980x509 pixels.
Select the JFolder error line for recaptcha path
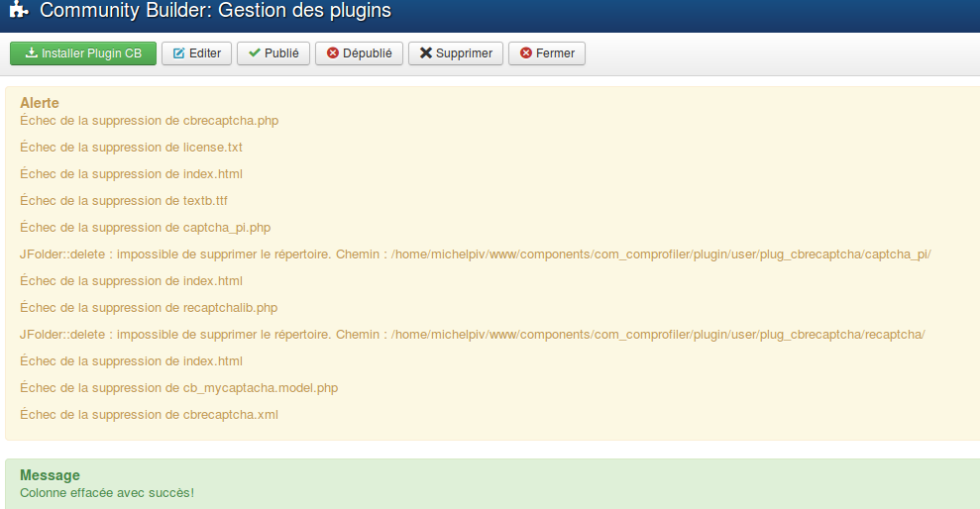point(472,335)
